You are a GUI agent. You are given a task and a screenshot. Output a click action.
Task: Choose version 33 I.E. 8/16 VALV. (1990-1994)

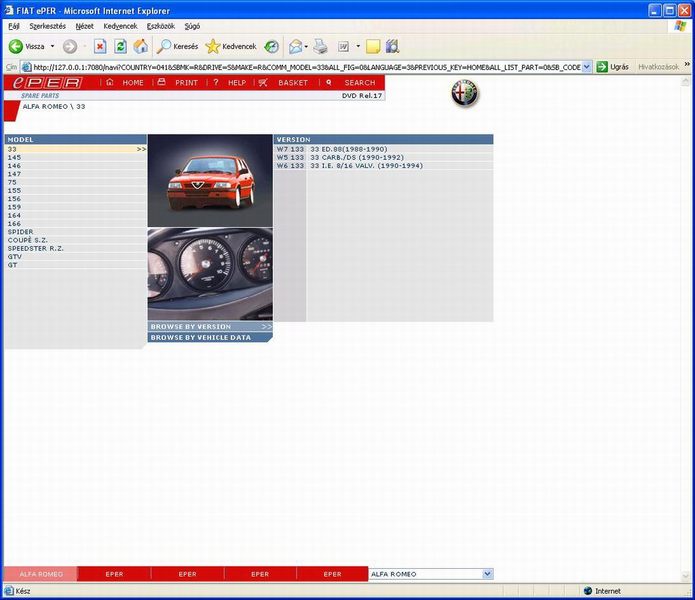[x=383, y=166]
